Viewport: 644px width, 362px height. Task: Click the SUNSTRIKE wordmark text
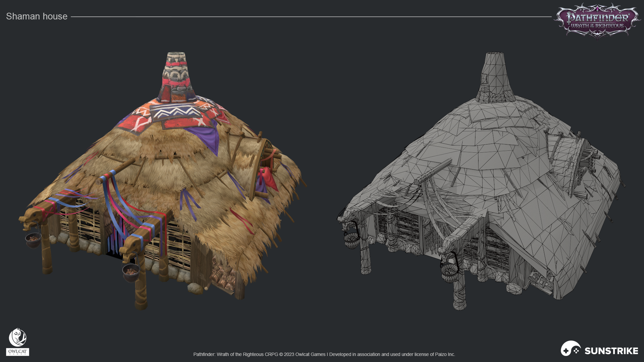click(x=611, y=351)
